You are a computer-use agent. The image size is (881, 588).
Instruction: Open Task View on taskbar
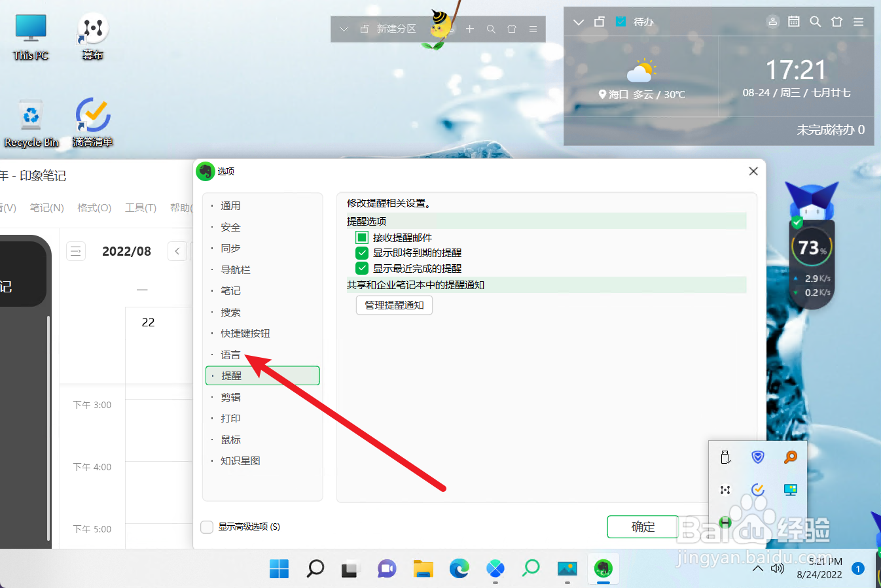[350, 568]
